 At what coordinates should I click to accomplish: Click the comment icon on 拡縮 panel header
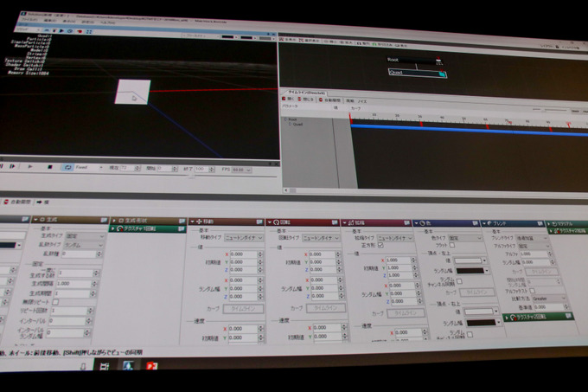coord(406,222)
